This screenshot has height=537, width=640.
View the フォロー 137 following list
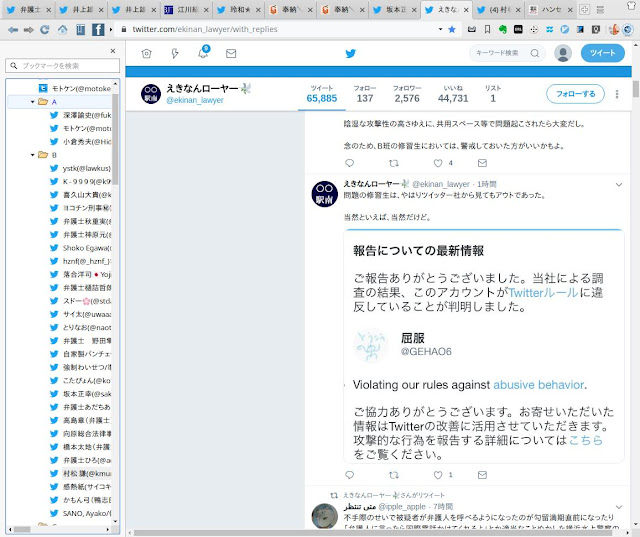click(364, 94)
